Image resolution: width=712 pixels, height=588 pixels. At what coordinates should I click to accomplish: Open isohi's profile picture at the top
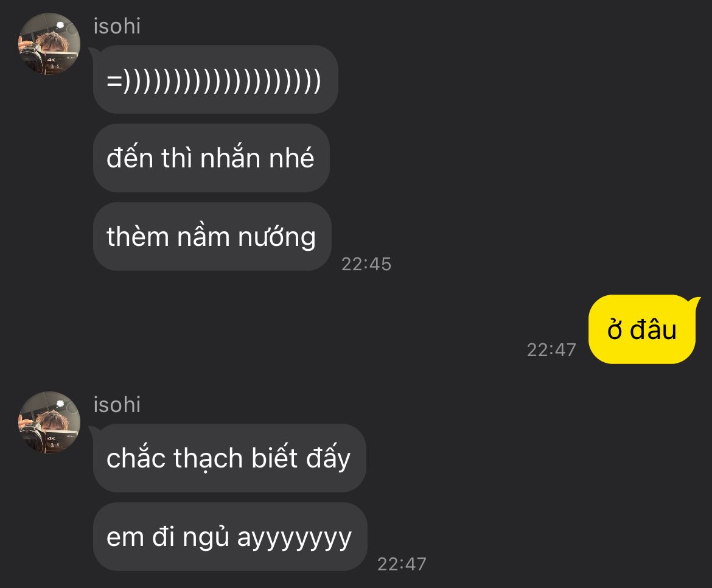coord(49,44)
